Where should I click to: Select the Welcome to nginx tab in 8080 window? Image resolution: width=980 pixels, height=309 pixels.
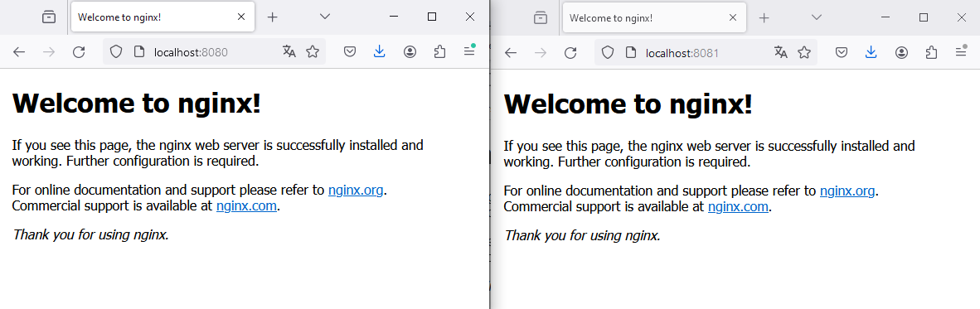pyautogui.click(x=163, y=17)
